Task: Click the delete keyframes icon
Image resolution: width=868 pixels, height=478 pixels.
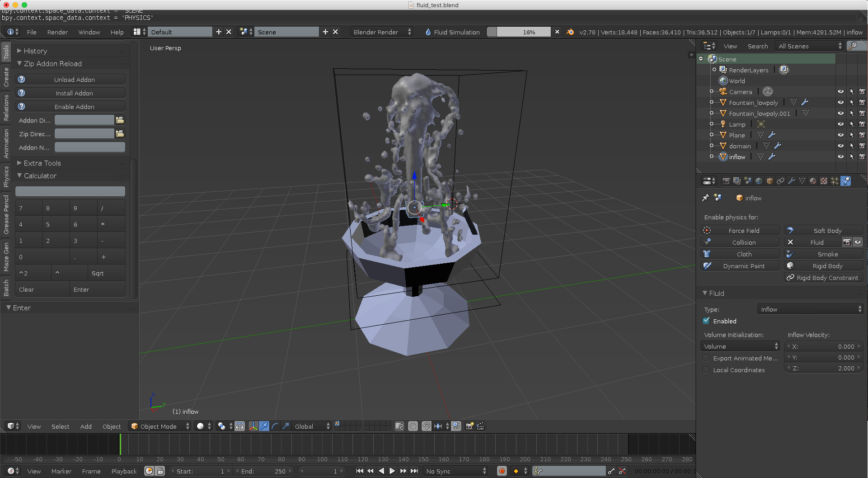Action: point(622,471)
